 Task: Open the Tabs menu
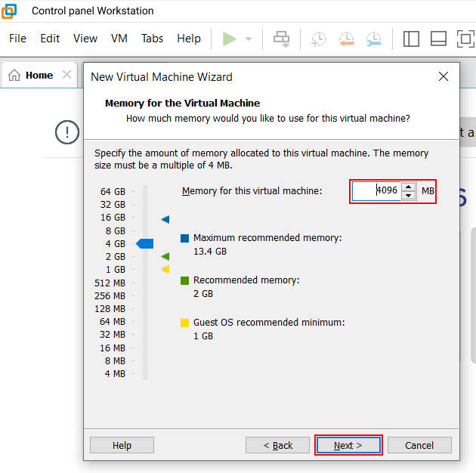click(152, 39)
